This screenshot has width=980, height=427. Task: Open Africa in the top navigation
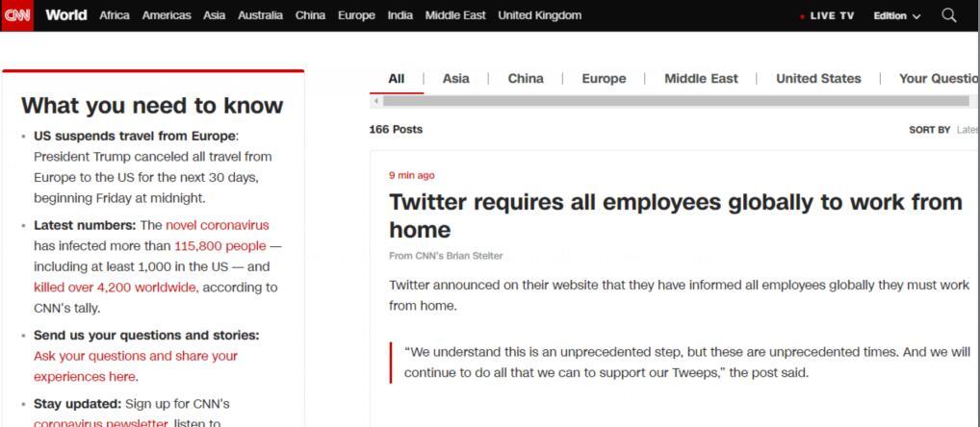coord(115,15)
